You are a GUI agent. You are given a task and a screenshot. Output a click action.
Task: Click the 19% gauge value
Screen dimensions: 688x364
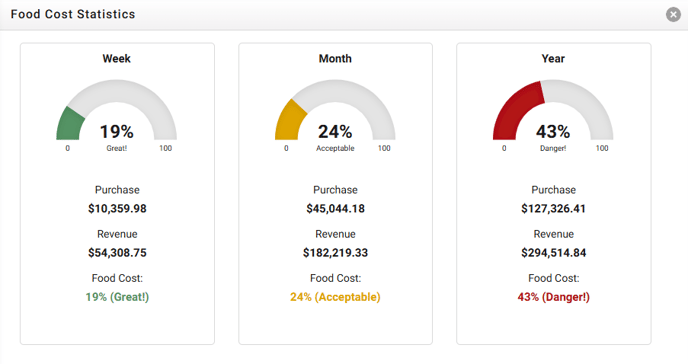(x=117, y=132)
